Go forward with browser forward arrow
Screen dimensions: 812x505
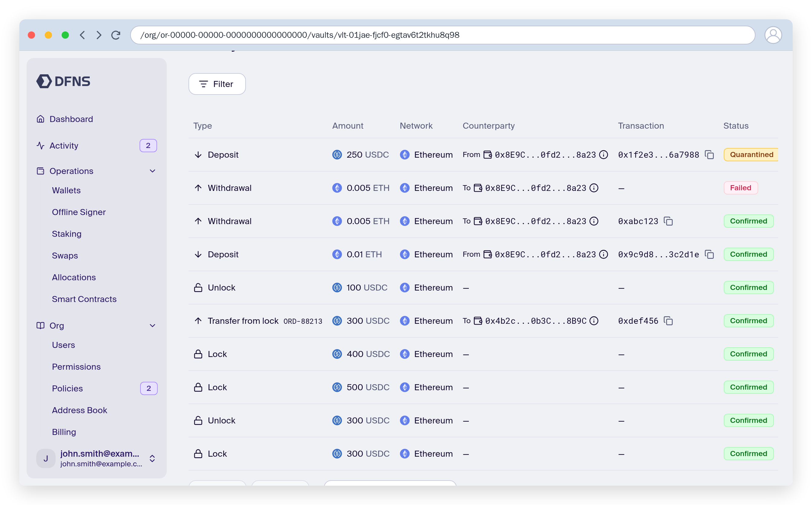[x=99, y=35]
